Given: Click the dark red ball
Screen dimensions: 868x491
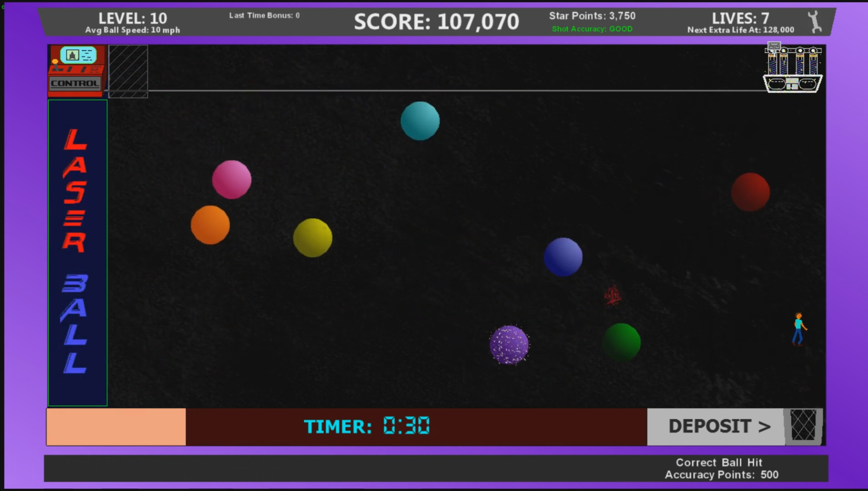Looking at the screenshot, I should 751,191.
